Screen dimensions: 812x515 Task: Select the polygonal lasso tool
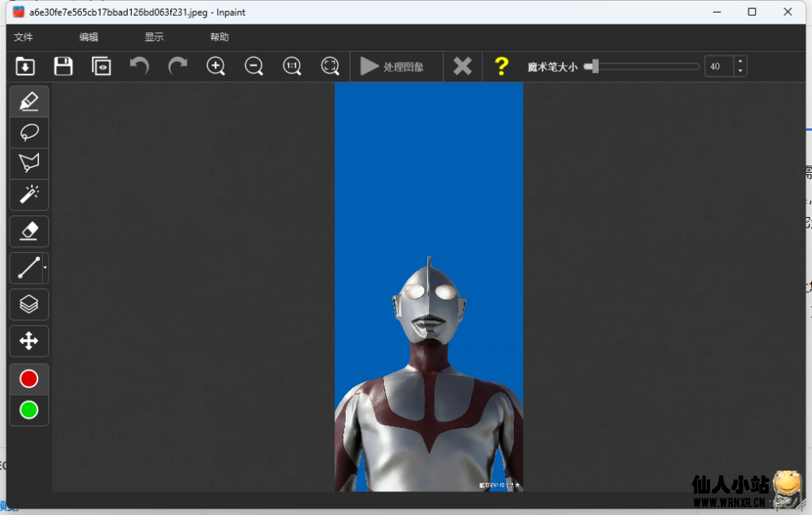(29, 163)
